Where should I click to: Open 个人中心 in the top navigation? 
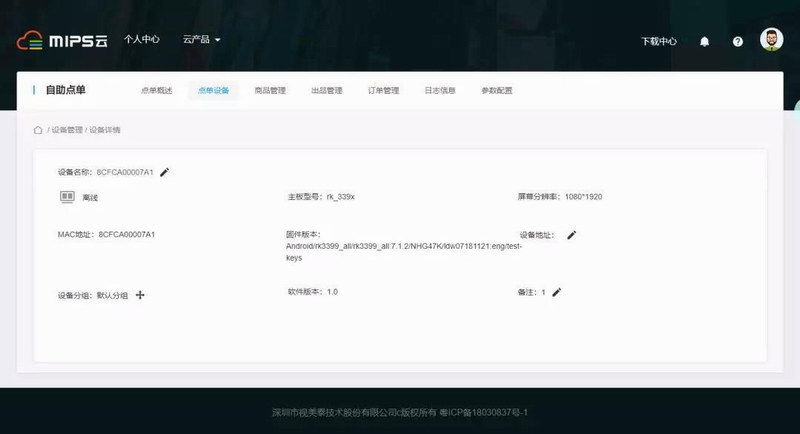142,40
